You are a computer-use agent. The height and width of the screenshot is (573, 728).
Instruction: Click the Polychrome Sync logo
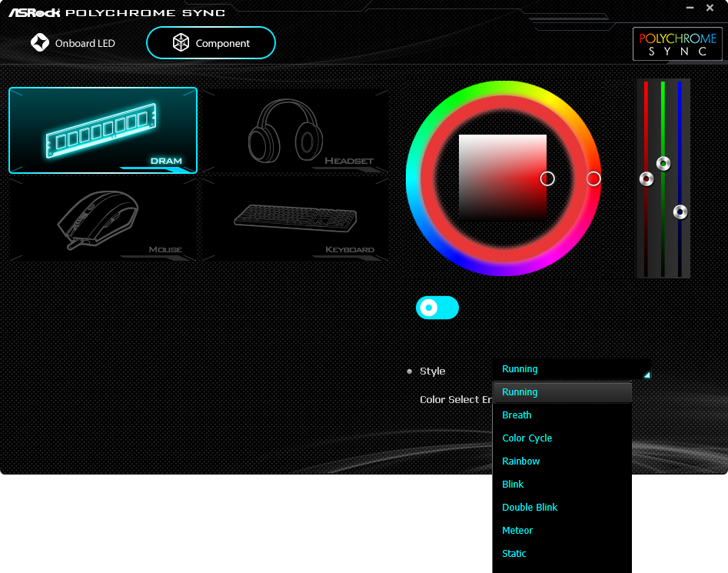coord(677,44)
